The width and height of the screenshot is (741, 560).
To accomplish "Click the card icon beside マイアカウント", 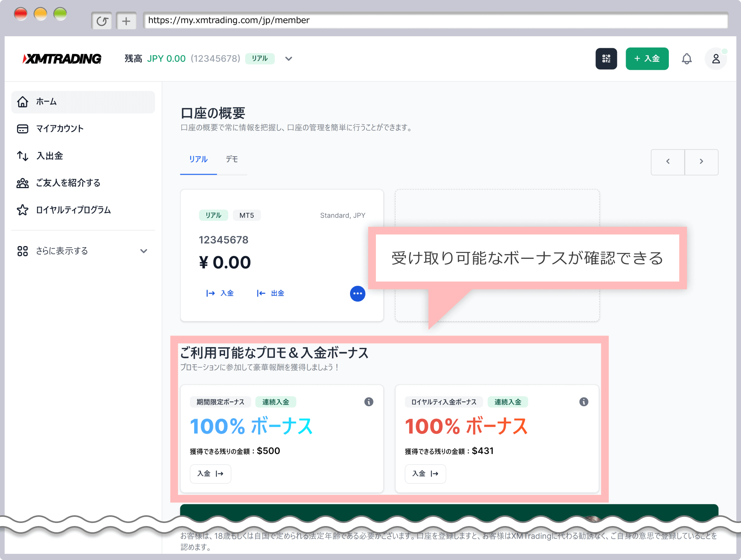I will [x=23, y=129].
